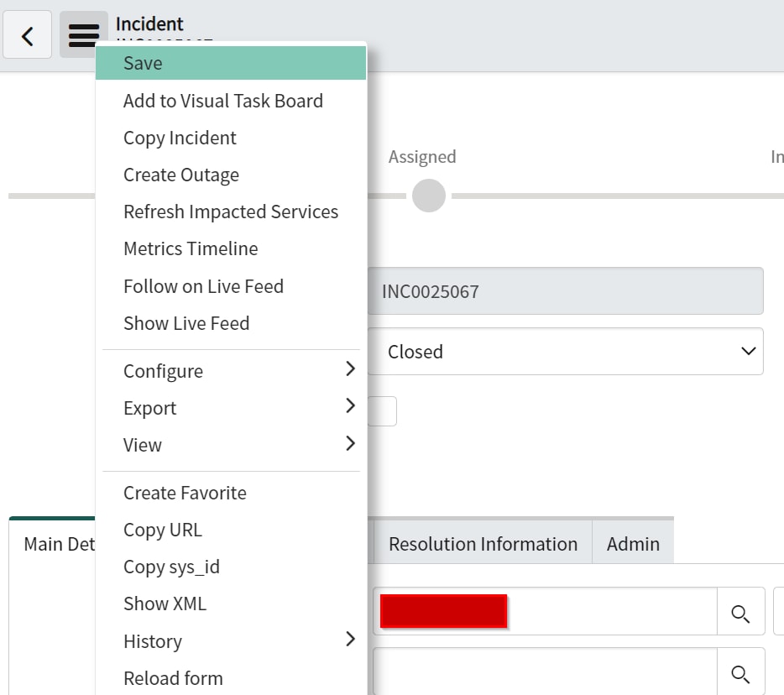The width and height of the screenshot is (784, 695).
Task: Click the back navigation arrow
Action: pyautogui.click(x=27, y=34)
